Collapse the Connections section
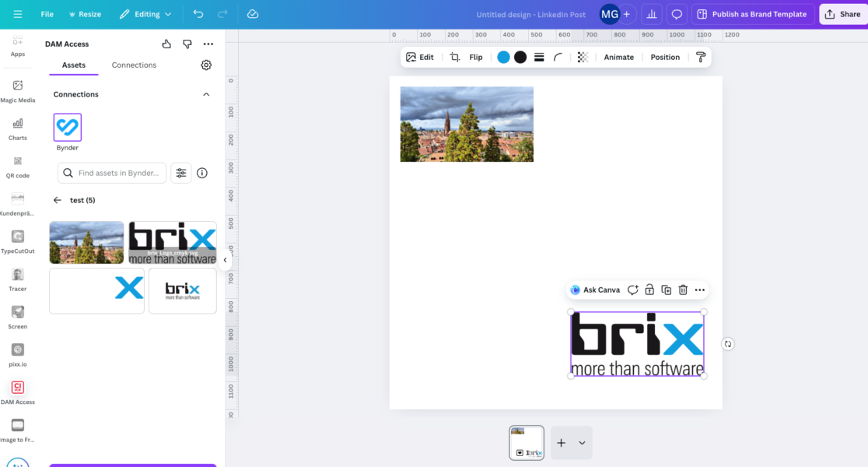868x467 pixels. (x=206, y=93)
